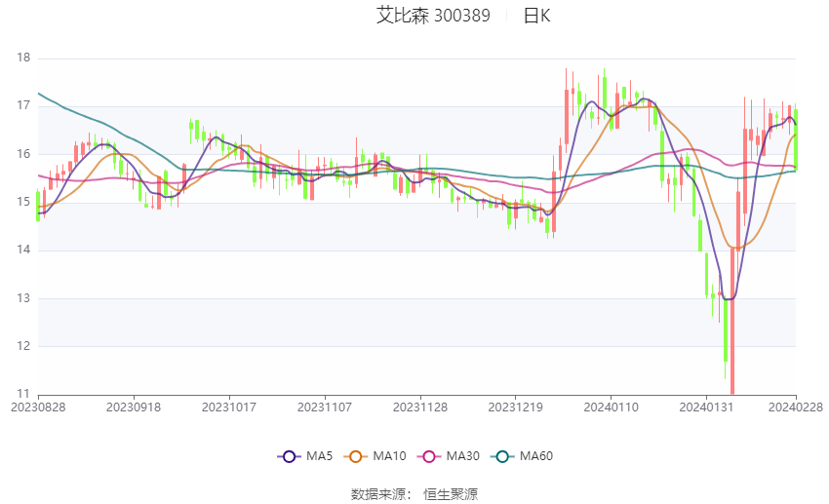Viewport: 829px width, 504px height.
Task: Click the 18 y-axis price label
Action: tap(23, 58)
